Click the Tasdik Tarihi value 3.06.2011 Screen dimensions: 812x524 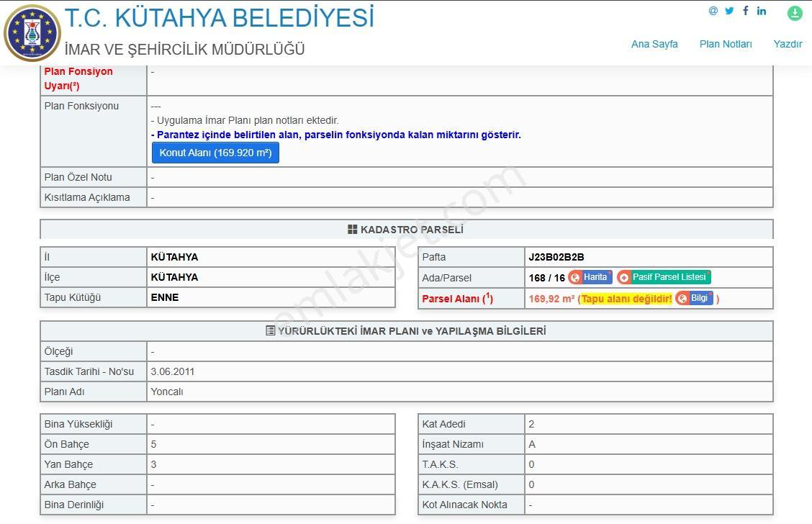pos(173,371)
